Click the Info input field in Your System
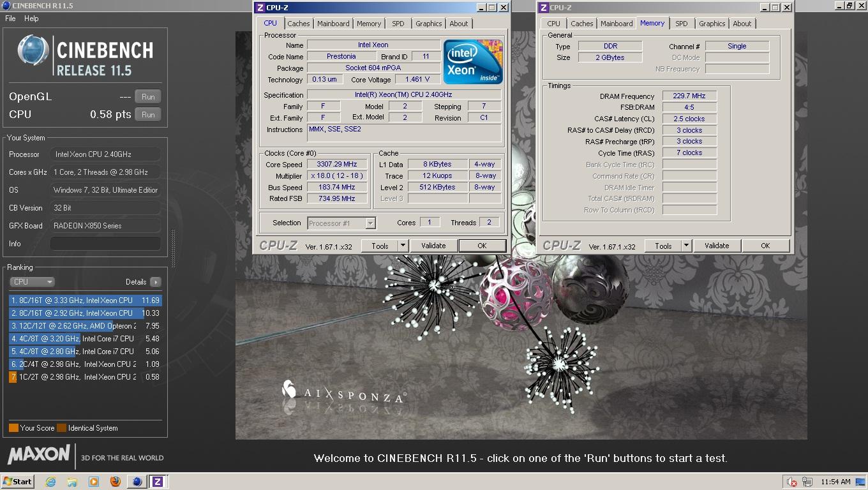The width and height of the screenshot is (868, 490). (105, 244)
